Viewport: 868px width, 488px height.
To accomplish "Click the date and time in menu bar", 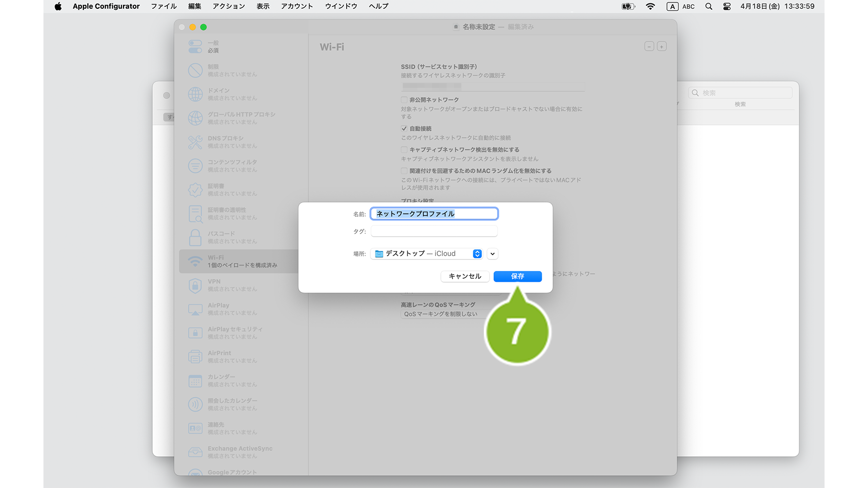I will pyautogui.click(x=777, y=6).
